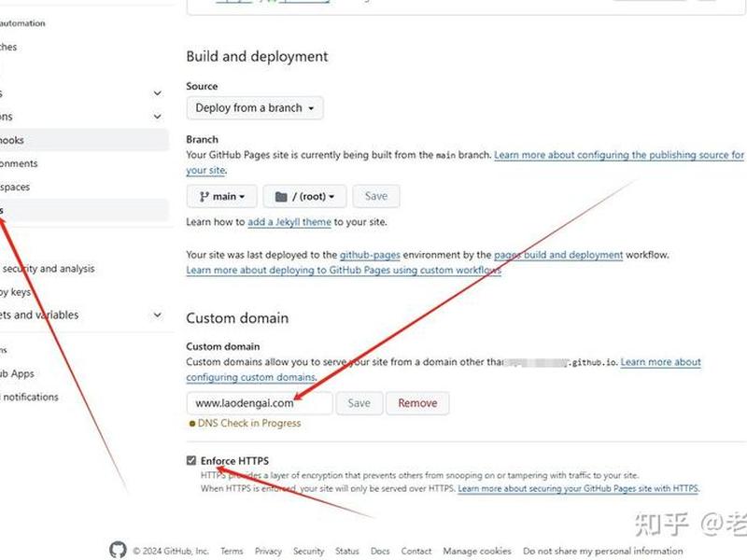The height and width of the screenshot is (560, 747).
Task: Select the Apps sidebar item
Action: (17, 374)
